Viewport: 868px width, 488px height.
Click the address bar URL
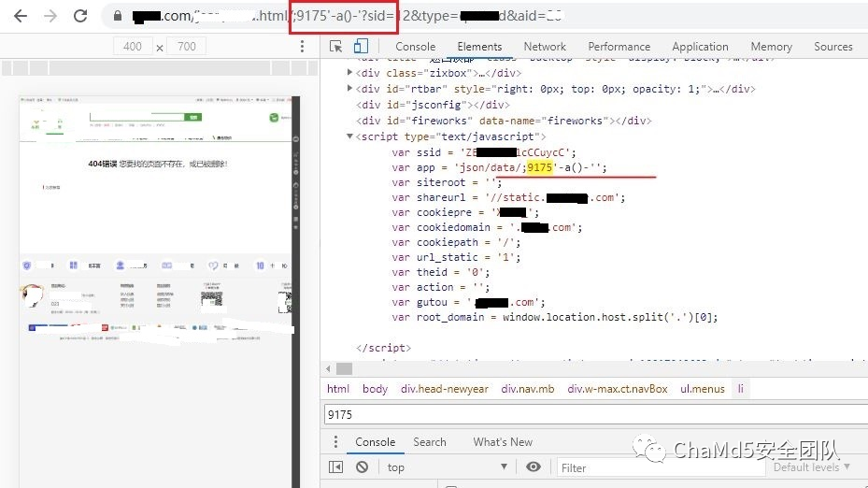347,16
